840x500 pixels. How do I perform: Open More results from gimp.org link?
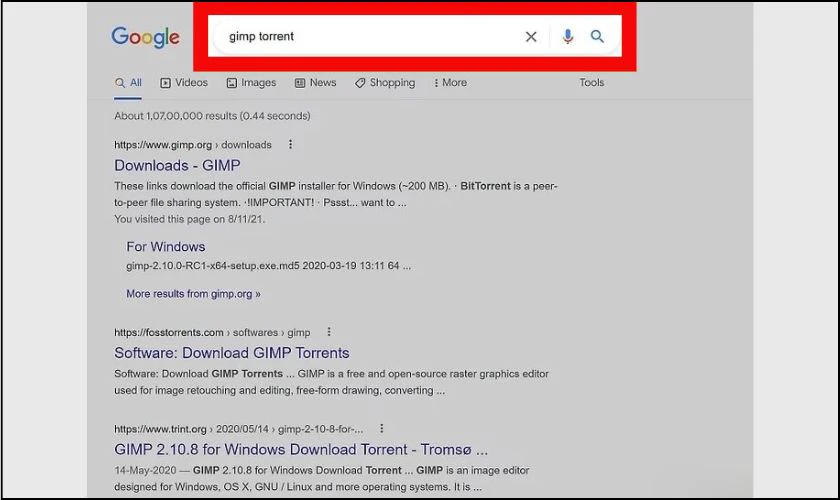(x=193, y=294)
